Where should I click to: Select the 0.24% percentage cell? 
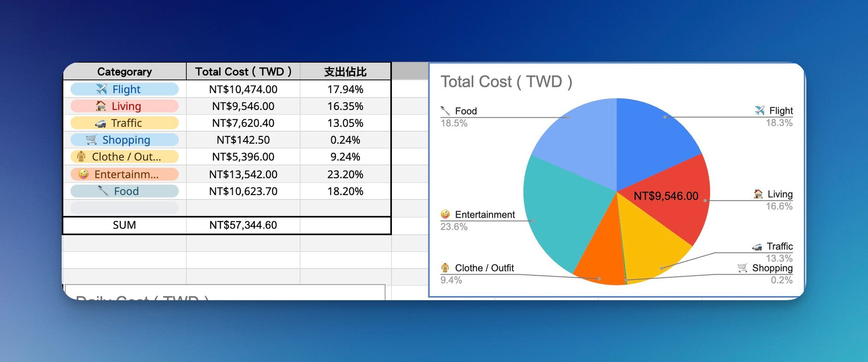pyautogui.click(x=345, y=140)
